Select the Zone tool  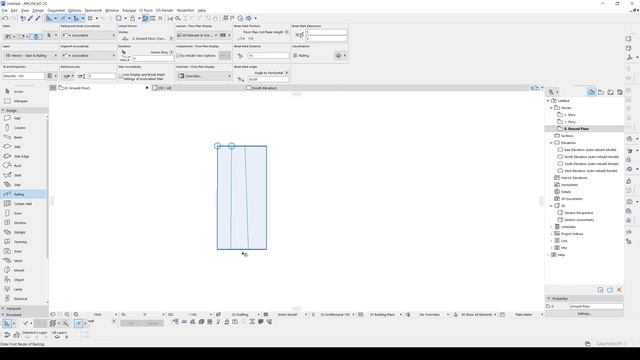coord(18,251)
